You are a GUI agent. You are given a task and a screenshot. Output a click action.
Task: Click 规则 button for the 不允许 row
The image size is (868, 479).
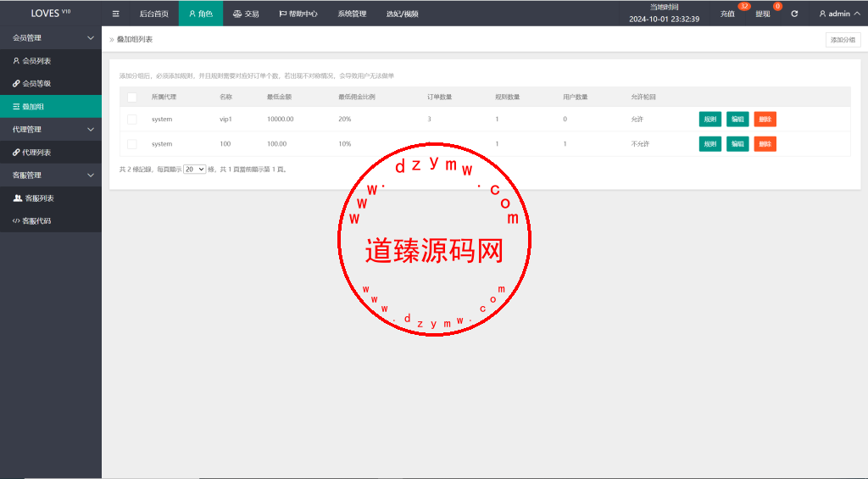point(710,144)
